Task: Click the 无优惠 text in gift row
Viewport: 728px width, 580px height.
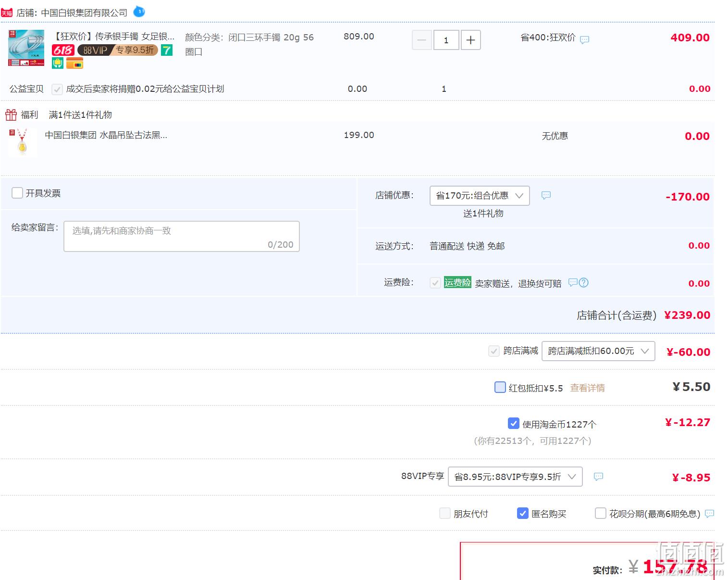Action: pos(555,136)
